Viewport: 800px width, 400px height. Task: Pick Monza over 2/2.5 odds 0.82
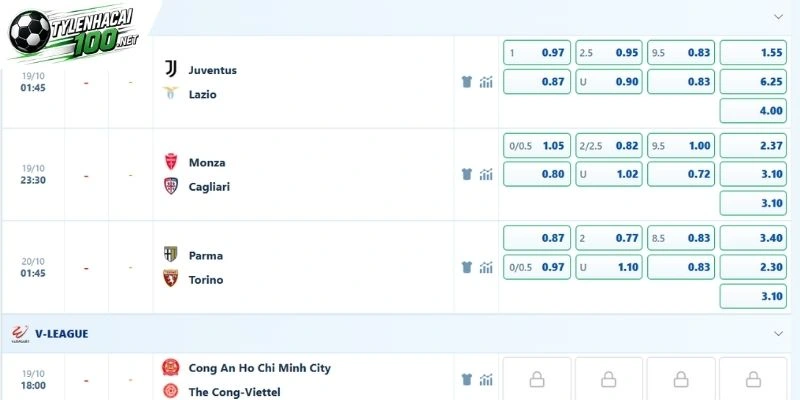click(609, 145)
